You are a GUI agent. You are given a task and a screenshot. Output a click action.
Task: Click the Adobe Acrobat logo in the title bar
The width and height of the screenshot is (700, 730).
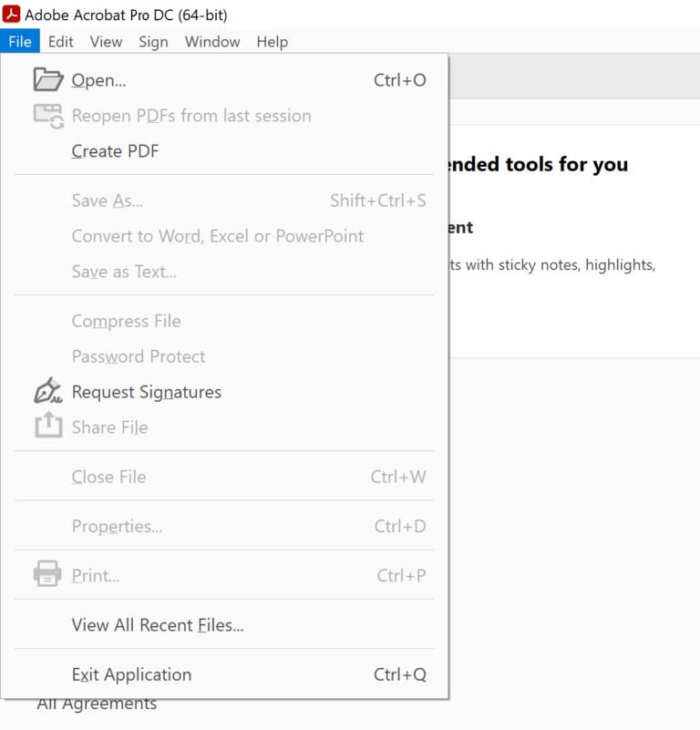(12, 14)
